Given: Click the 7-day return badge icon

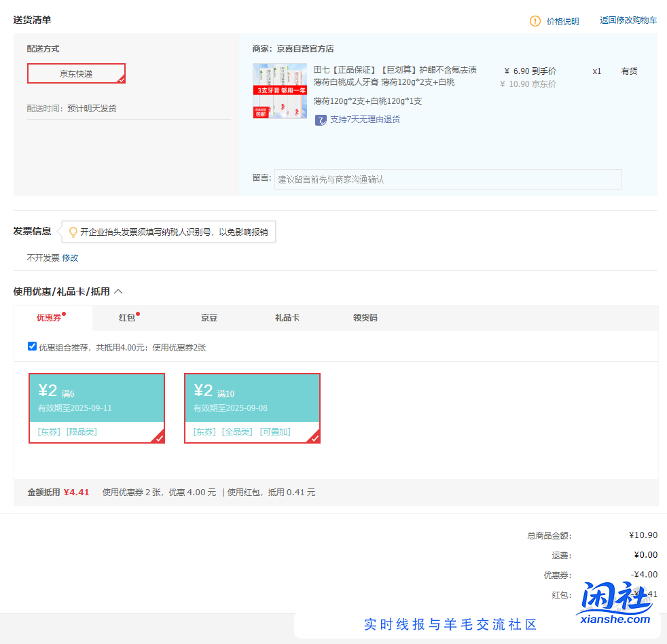Looking at the screenshot, I should click(x=321, y=120).
